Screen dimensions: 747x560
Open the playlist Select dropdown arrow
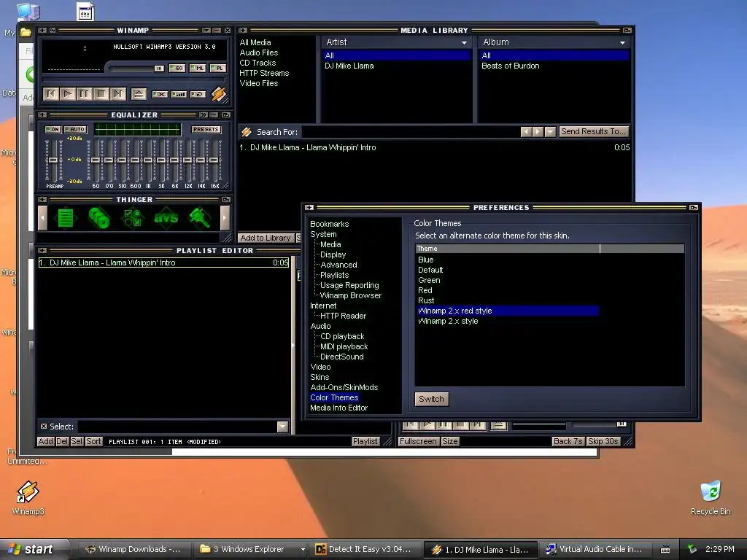click(282, 427)
